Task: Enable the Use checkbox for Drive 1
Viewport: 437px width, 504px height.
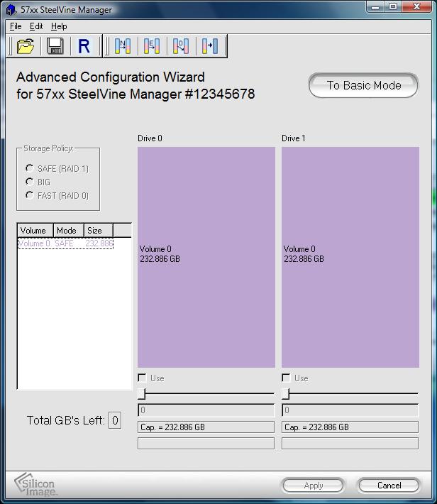Action: pyautogui.click(x=286, y=378)
